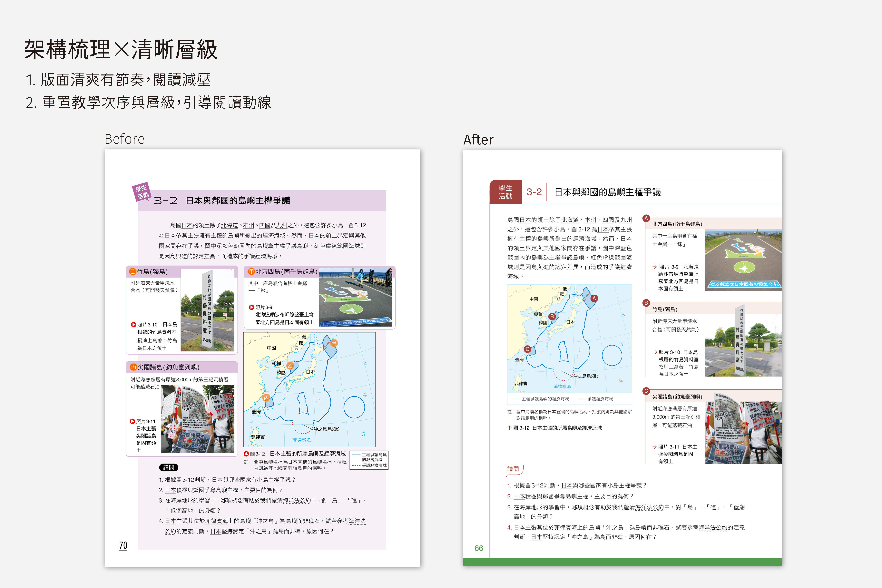The image size is (882, 588).
Task: Click the red A circle marker on After map
Action: click(x=594, y=299)
